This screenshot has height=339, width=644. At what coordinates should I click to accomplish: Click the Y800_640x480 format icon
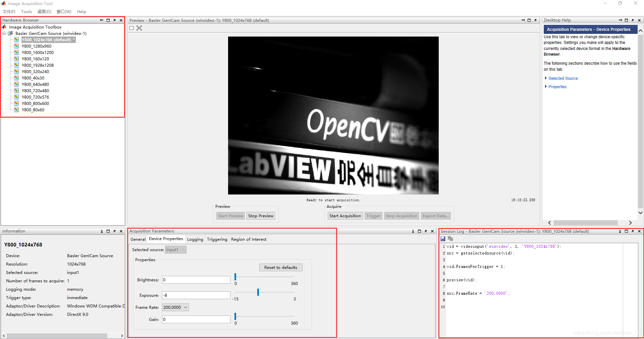pyautogui.click(x=16, y=84)
